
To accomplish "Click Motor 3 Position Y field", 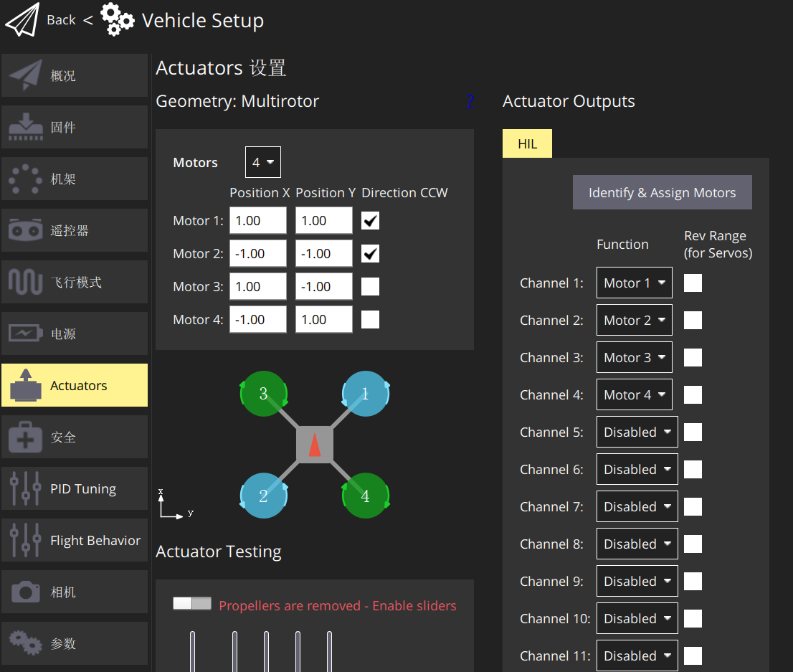I will coord(323,286).
